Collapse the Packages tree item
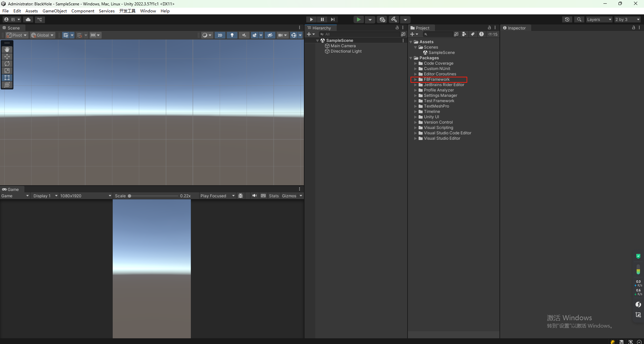Viewport: 644px width, 344px height. pos(411,58)
